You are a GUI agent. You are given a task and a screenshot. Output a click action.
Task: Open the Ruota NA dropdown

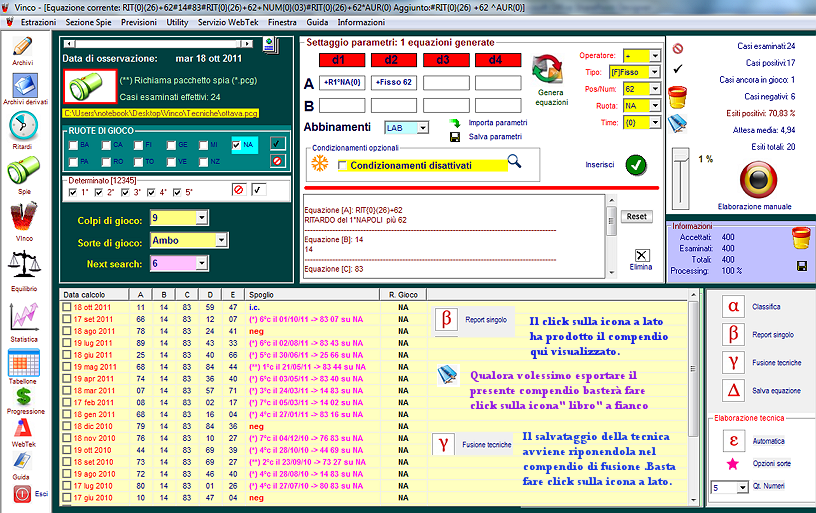coord(655,106)
